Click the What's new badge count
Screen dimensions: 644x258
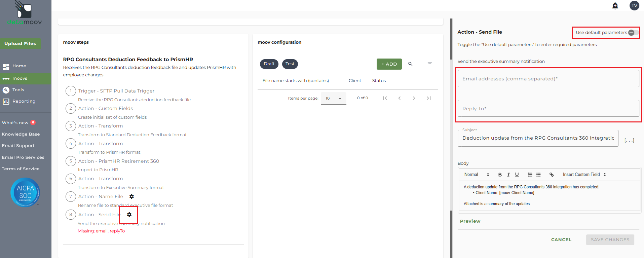point(33,122)
